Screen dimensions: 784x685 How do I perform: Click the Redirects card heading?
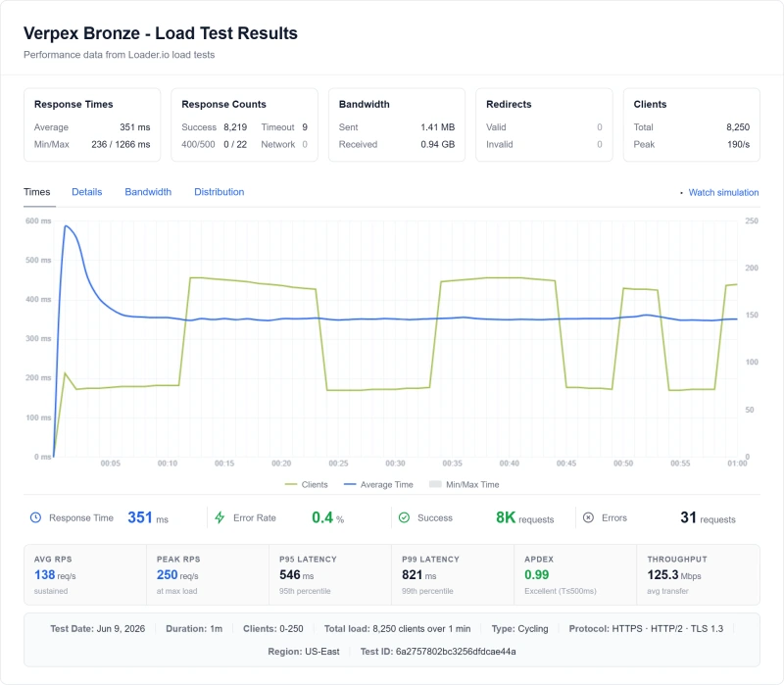(x=509, y=104)
